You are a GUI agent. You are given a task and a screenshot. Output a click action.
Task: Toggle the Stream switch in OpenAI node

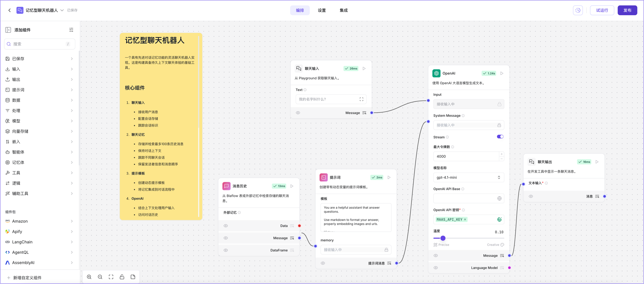[500, 137]
